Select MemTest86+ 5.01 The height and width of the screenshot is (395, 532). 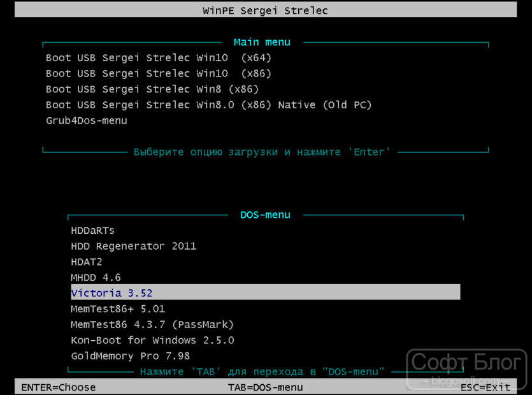coord(118,309)
